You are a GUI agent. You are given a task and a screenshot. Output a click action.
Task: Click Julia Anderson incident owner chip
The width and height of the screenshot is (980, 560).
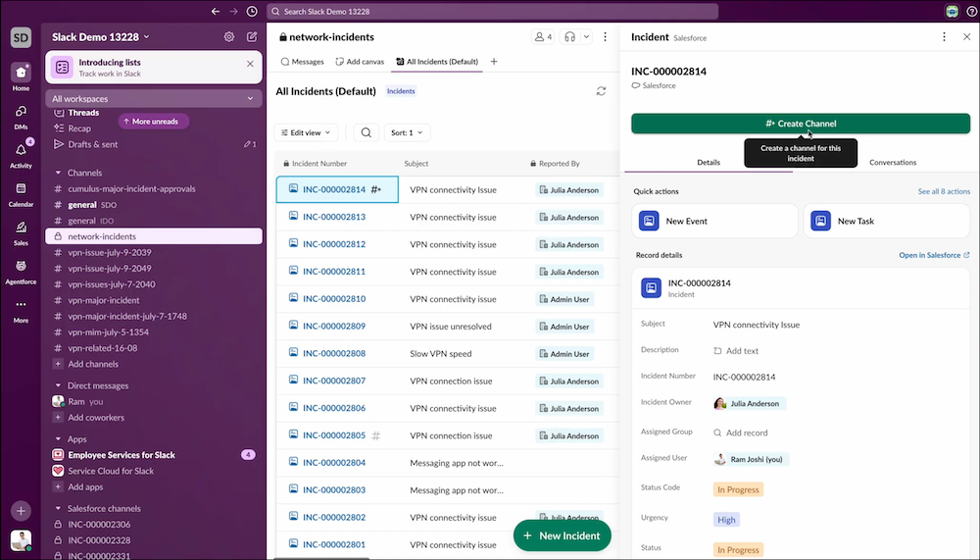tap(749, 404)
